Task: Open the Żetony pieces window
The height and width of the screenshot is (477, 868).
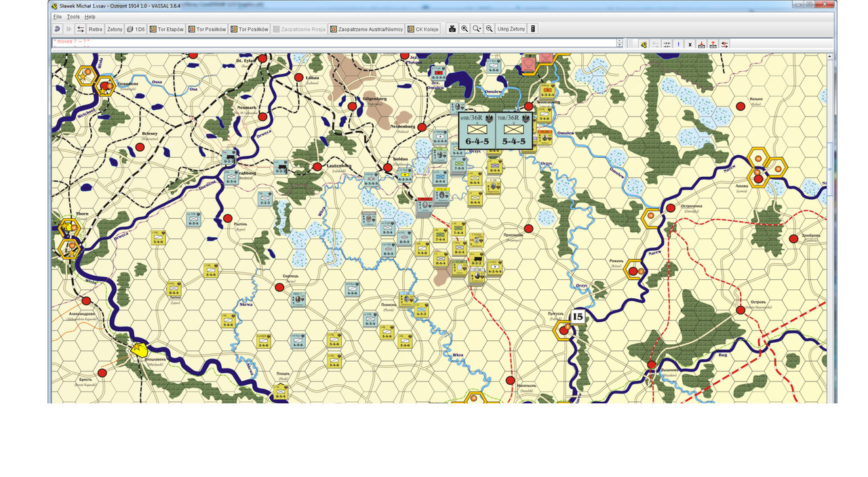Action: pyautogui.click(x=115, y=29)
